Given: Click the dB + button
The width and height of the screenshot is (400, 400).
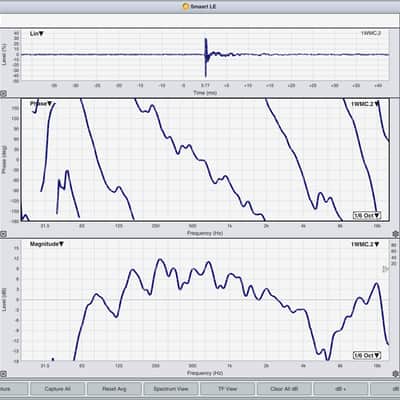Looking at the screenshot, I should point(340,389).
